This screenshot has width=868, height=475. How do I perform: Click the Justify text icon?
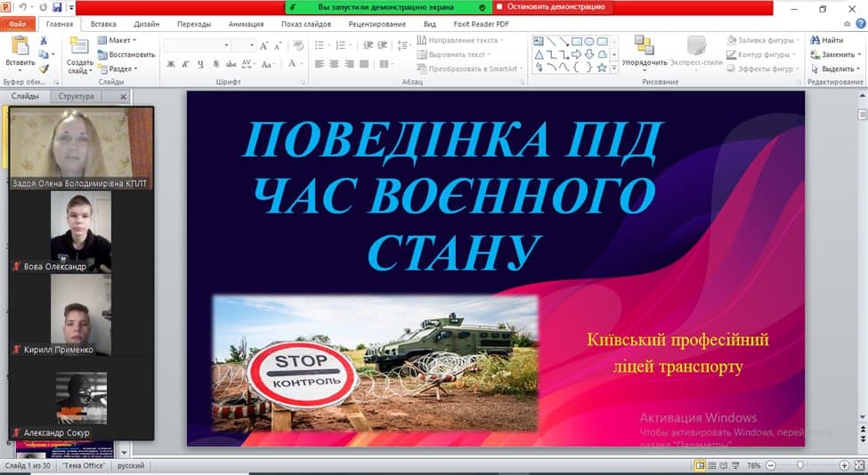coord(364,64)
